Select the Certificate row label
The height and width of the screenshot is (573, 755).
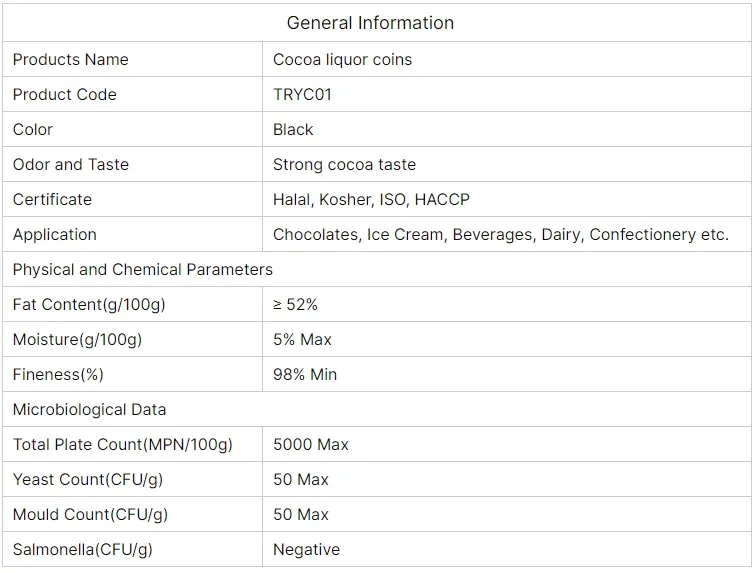coord(52,200)
